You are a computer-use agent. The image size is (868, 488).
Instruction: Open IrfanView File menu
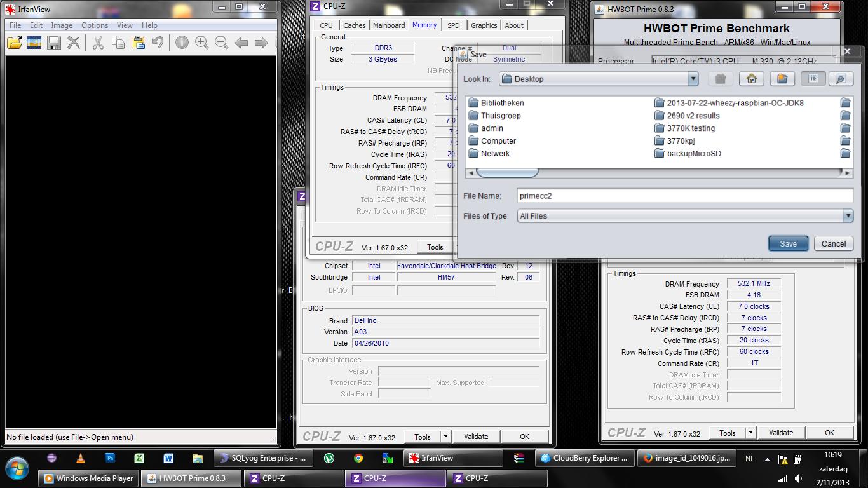coord(15,25)
